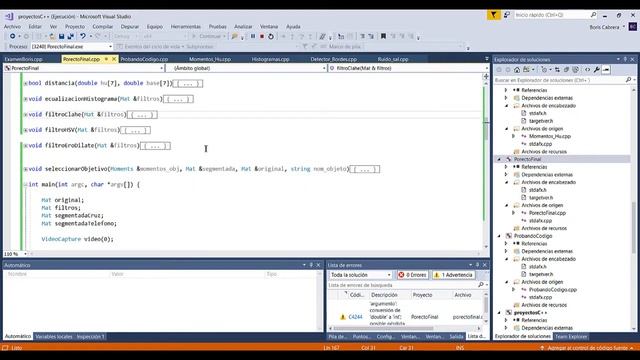Pin the Solution Explorer panel
This screenshot has width=640, height=360.
pyautogui.click(x=625, y=60)
